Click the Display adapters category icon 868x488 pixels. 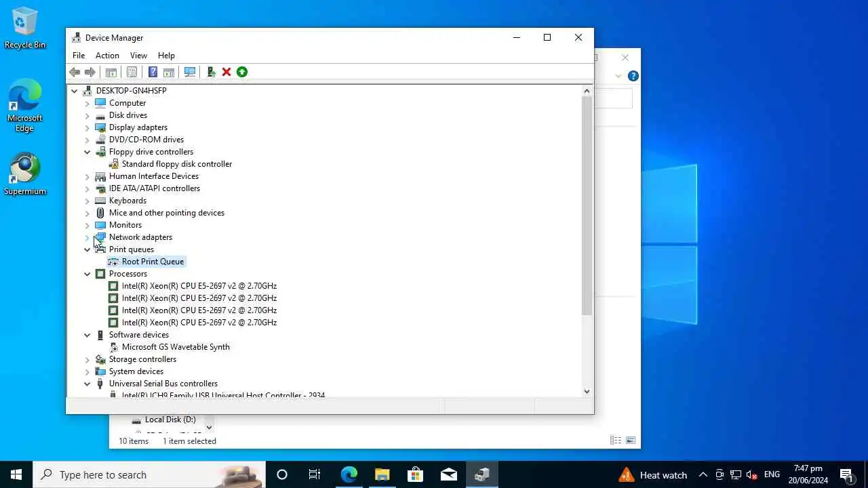100,127
